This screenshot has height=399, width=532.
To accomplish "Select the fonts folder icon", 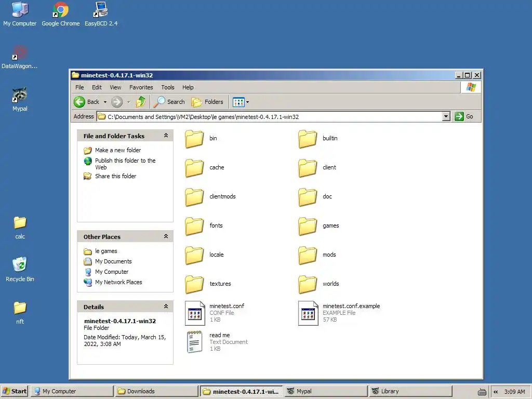I will [194, 227].
